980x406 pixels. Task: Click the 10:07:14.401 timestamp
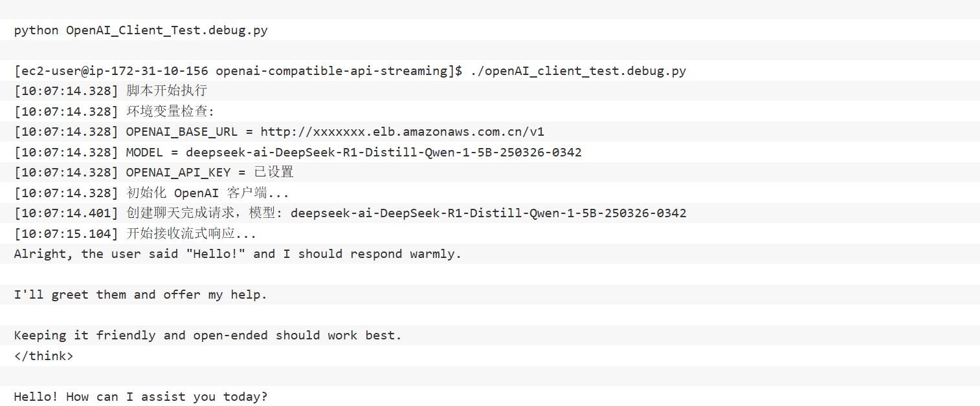click(x=66, y=213)
